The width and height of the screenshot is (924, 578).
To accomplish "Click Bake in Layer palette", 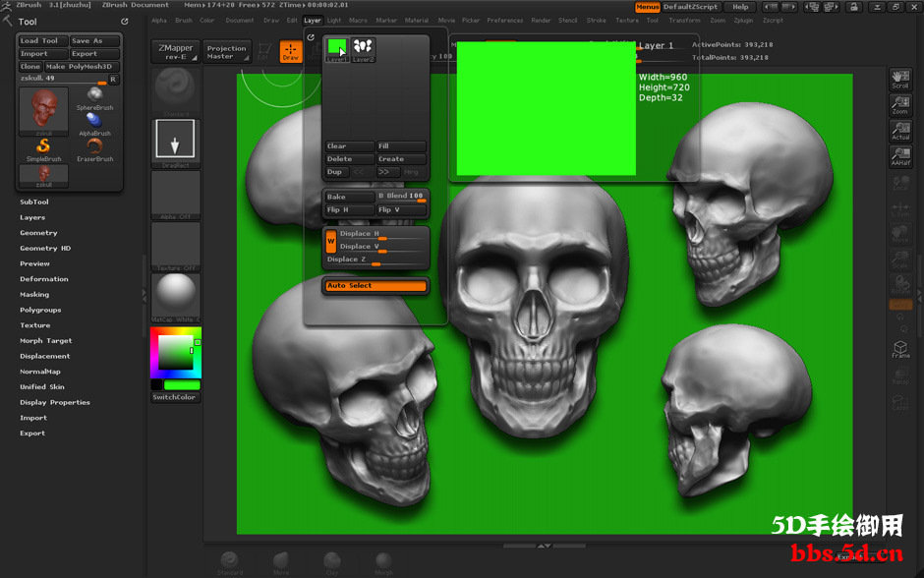I will (350, 197).
